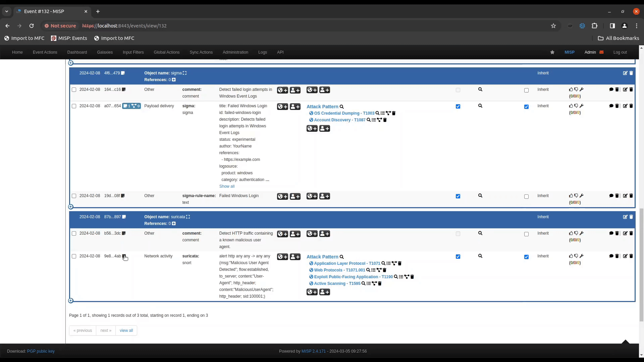Expand circle plus below suricata object

[71, 301]
